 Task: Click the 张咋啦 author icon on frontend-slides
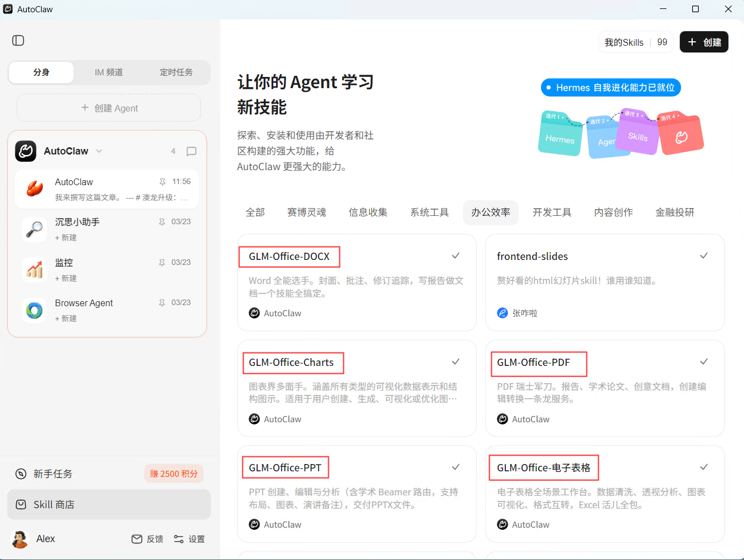tap(503, 313)
